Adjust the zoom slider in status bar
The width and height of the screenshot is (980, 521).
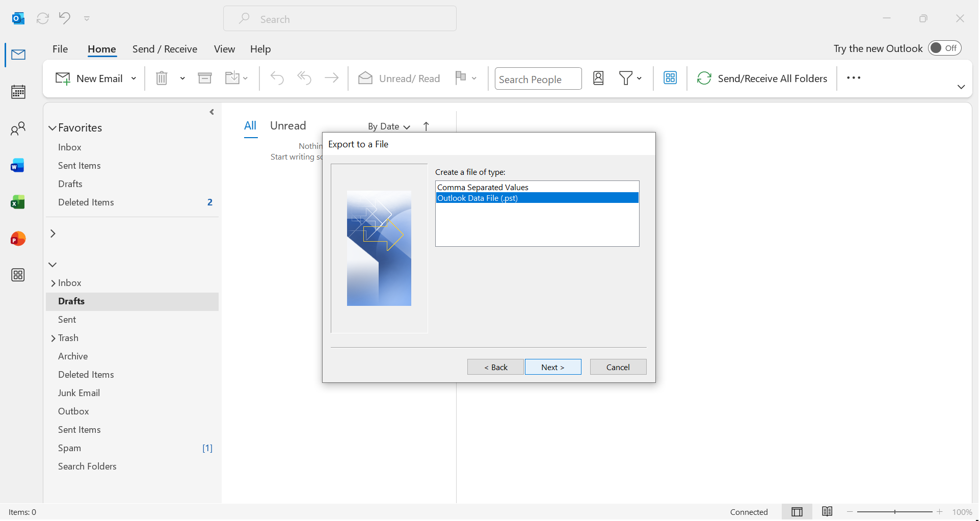pyautogui.click(x=895, y=512)
